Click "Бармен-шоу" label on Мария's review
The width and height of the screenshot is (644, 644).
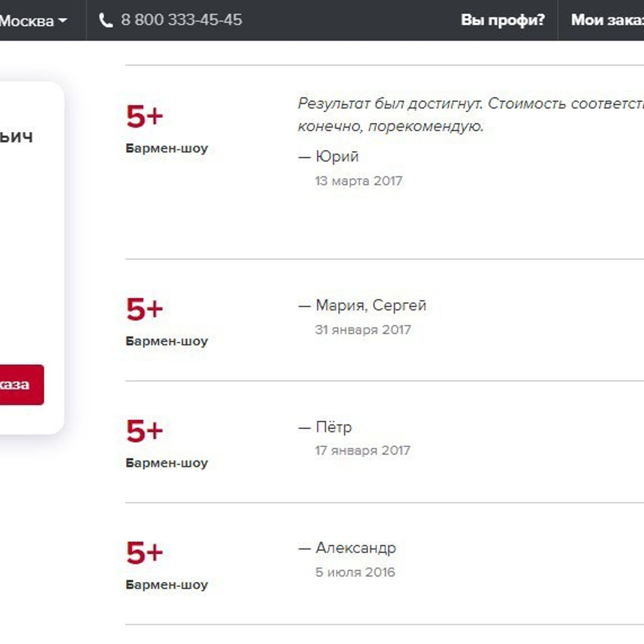pos(166,341)
